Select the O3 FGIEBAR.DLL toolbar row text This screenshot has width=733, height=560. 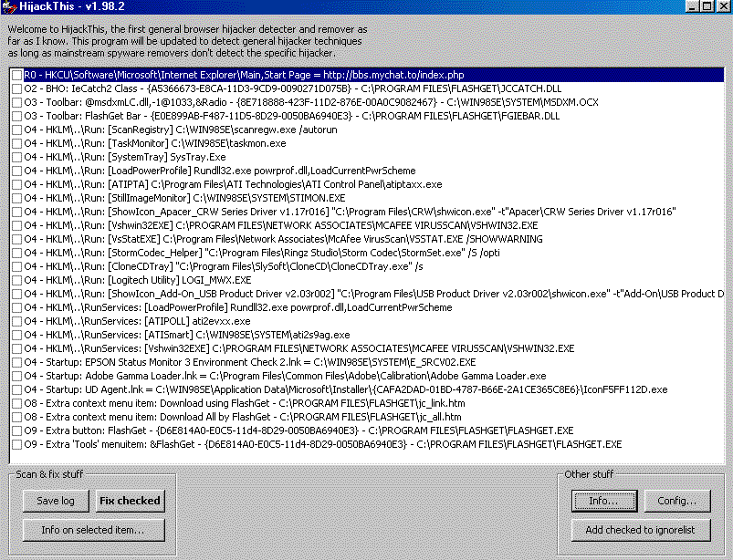click(x=292, y=116)
